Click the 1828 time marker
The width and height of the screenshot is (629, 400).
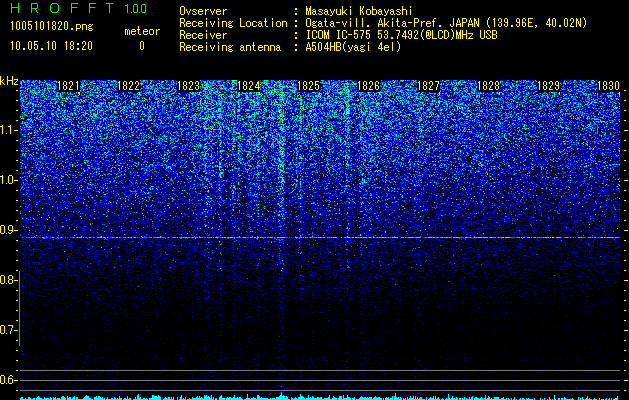click(x=489, y=86)
